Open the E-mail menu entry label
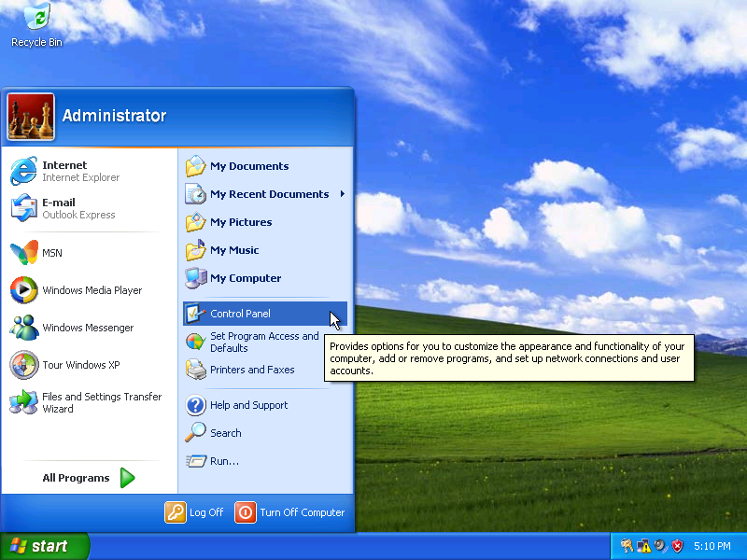Viewport: 747px width, 560px height. click(59, 203)
